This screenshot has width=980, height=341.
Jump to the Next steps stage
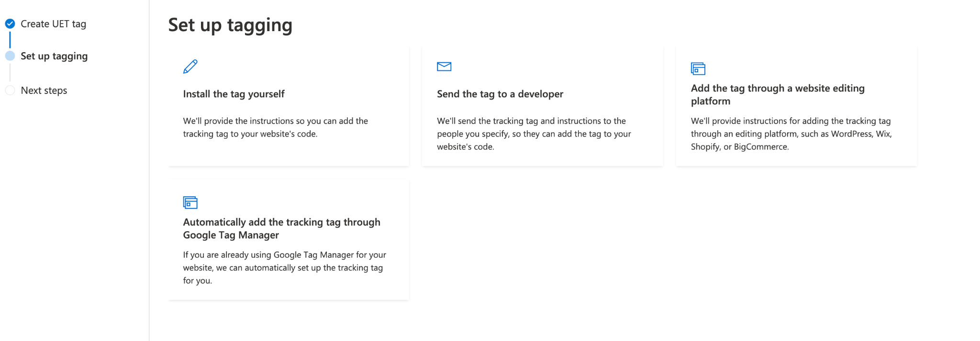pos(44,91)
